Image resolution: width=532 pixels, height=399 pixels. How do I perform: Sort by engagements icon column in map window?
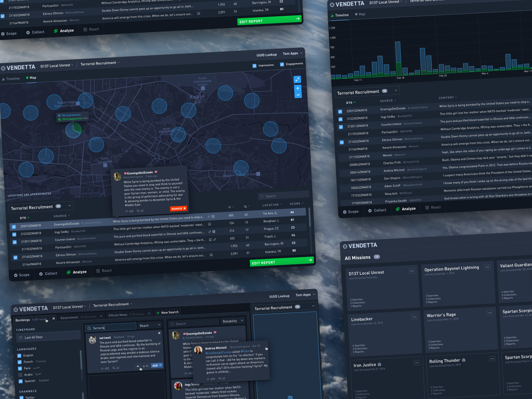pyautogui.click(x=246, y=206)
